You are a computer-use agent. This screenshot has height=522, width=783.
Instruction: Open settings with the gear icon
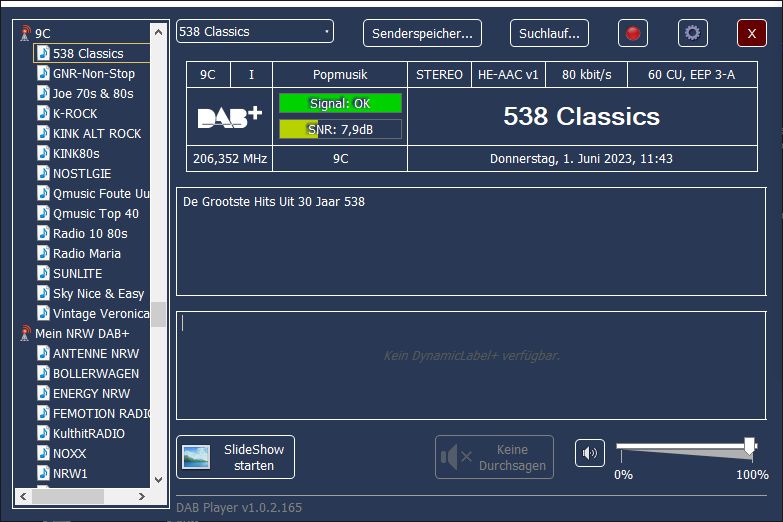[692, 33]
